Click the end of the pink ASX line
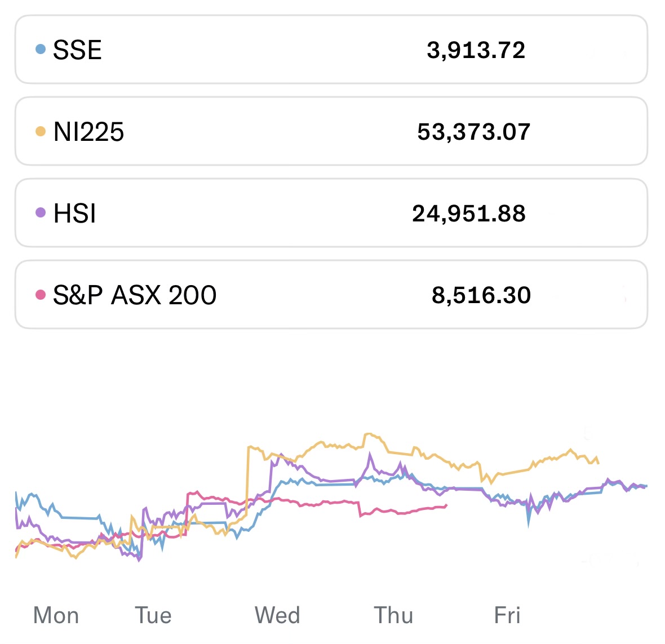This screenshot has height=644, width=665. click(x=446, y=505)
